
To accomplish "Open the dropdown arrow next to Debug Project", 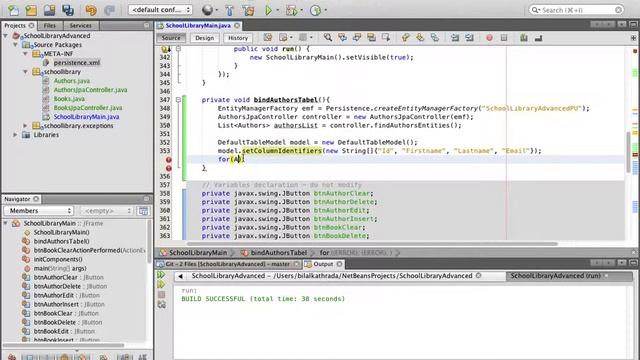I will [302, 10].
